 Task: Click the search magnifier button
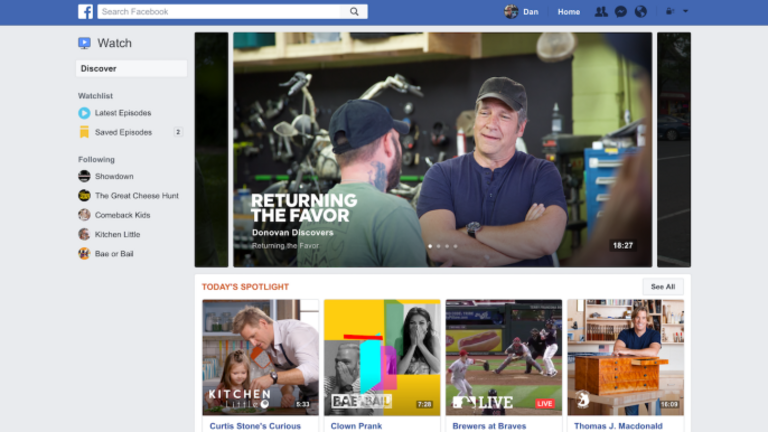(x=354, y=12)
